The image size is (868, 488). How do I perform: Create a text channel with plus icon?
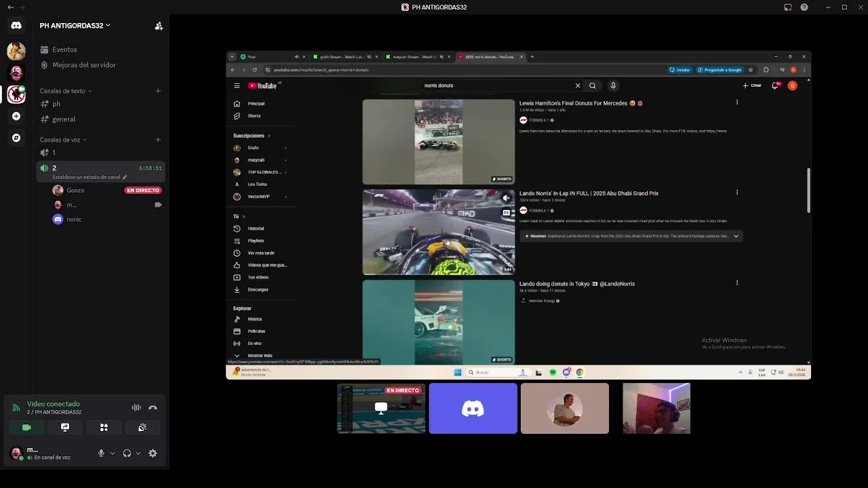click(x=158, y=91)
